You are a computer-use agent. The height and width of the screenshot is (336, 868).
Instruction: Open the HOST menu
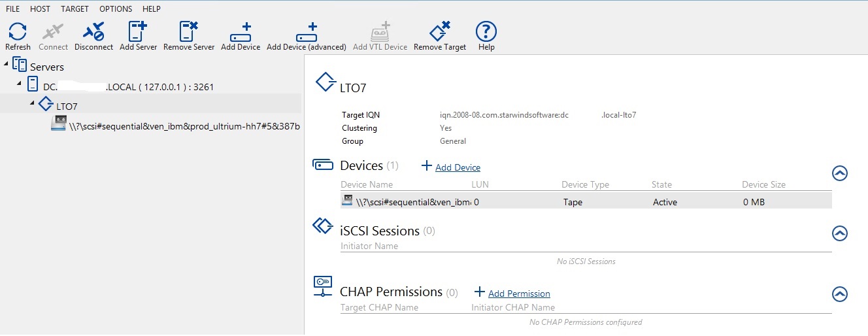(40, 9)
